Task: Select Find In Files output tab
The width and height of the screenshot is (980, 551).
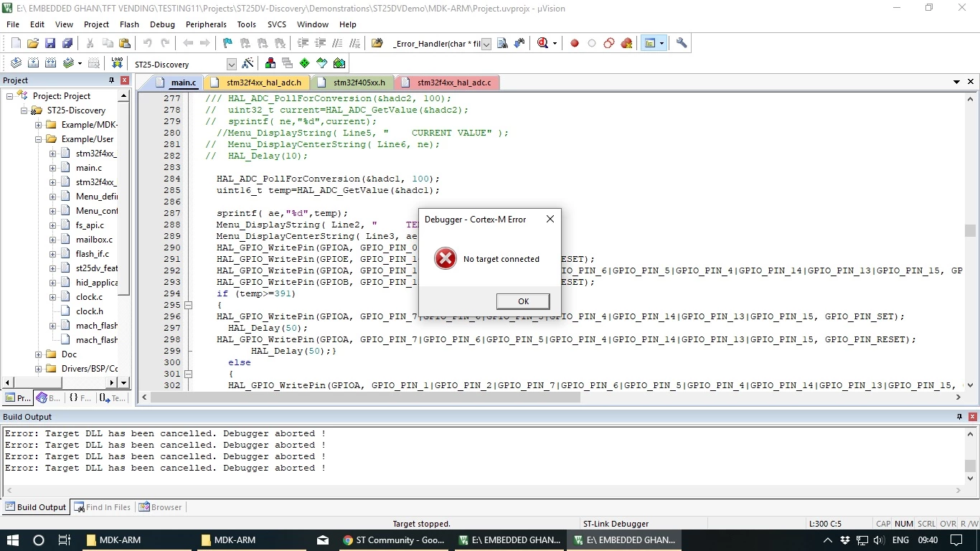Action: (x=103, y=507)
